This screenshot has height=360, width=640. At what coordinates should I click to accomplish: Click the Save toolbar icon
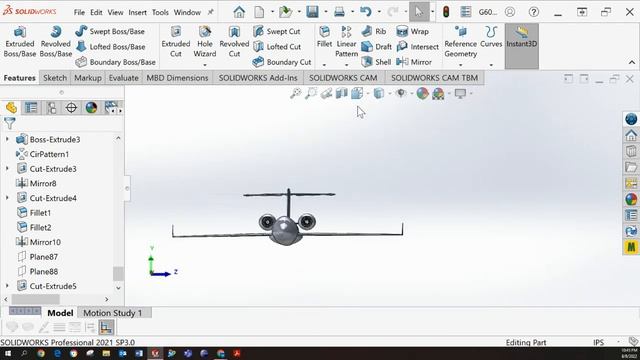(312, 12)
